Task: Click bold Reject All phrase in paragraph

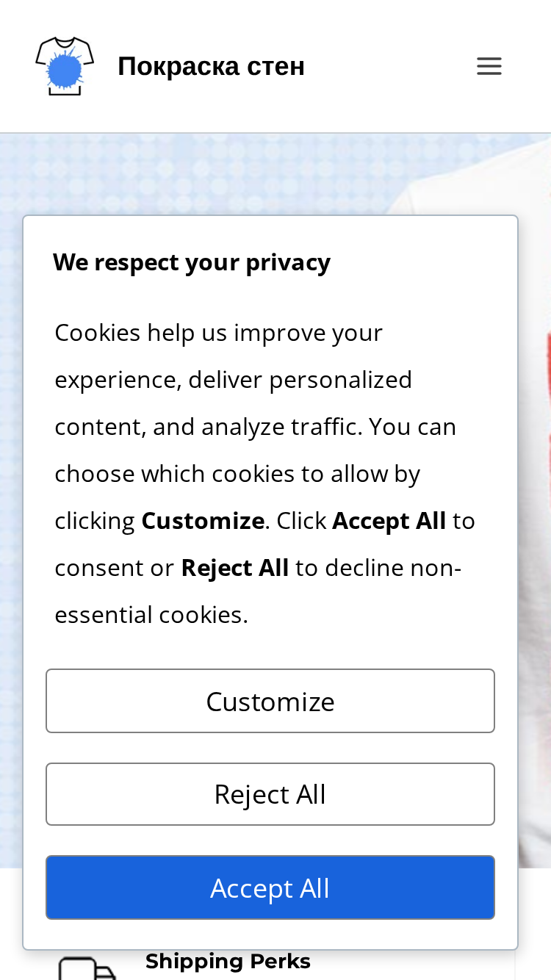Action: click(235, 568)
